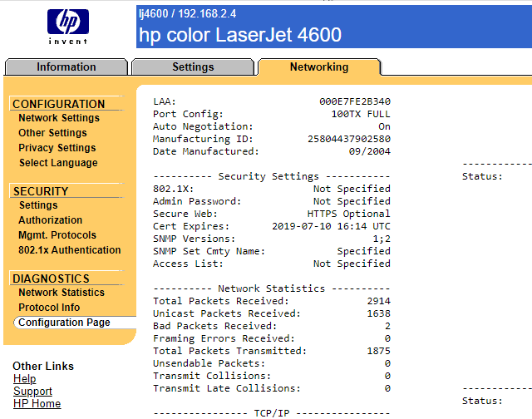Click Cert Expires value 2019-07-10 16:14 UTC
Viewport: 532px width, 419px height.
point(331,226)
